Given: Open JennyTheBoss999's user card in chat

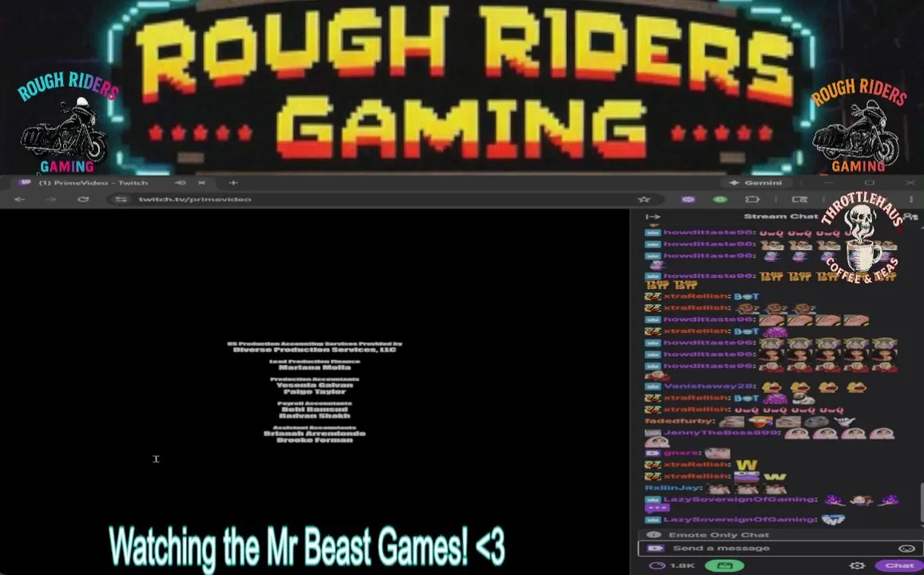Looking at the screenshot, I should click(x=721, y=433).
